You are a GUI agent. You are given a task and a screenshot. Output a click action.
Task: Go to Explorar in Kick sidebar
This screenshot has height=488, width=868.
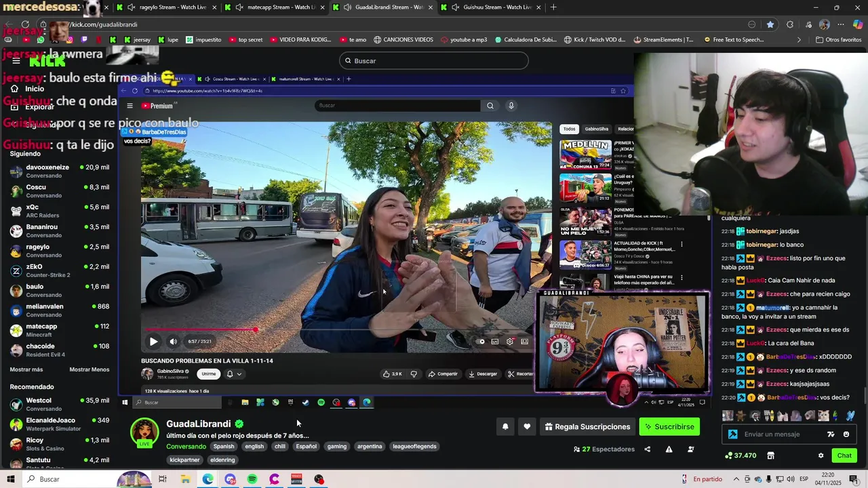tap(39, 107)
